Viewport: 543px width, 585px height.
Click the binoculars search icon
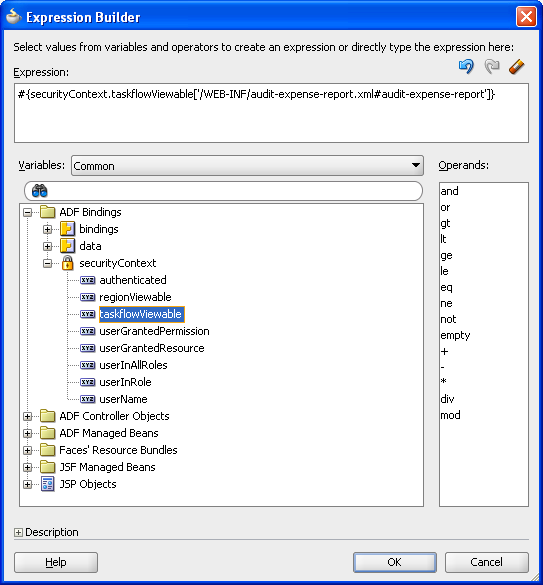[40, 191]
